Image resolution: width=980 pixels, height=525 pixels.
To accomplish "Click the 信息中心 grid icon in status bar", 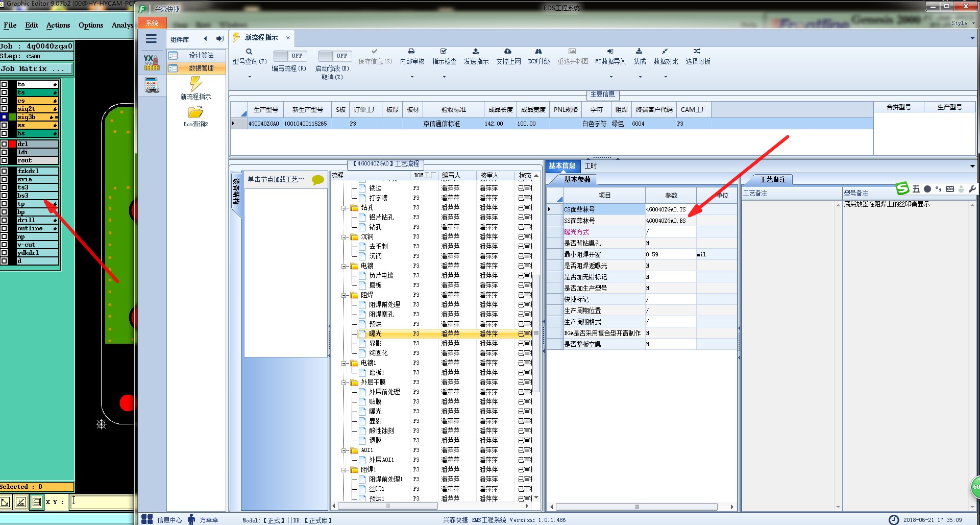I will click(147, 519).
